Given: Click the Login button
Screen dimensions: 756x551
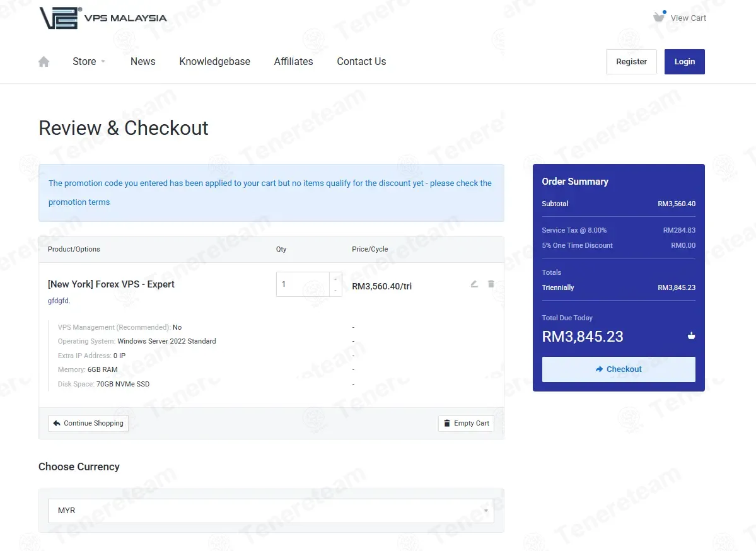Looking at the screenshot, I should click(x=684, y=62).
